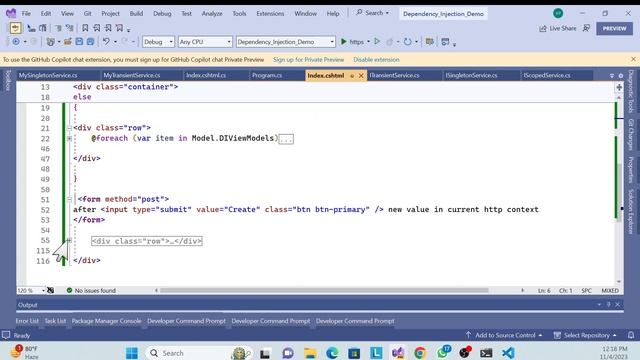The image size is (640, 360).
Task: Open the Build menu
Action: (x=136, y=13)
